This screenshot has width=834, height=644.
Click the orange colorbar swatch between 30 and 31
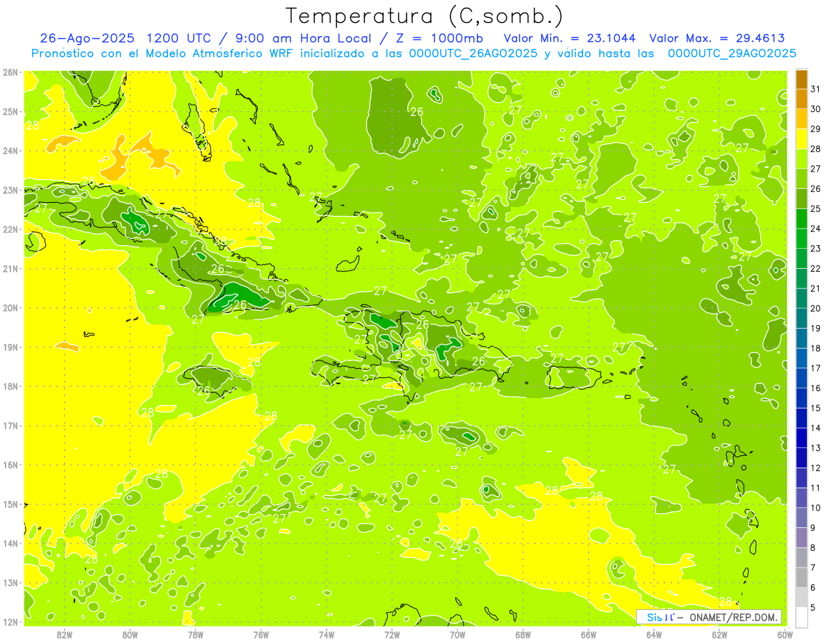click(801, 99)
